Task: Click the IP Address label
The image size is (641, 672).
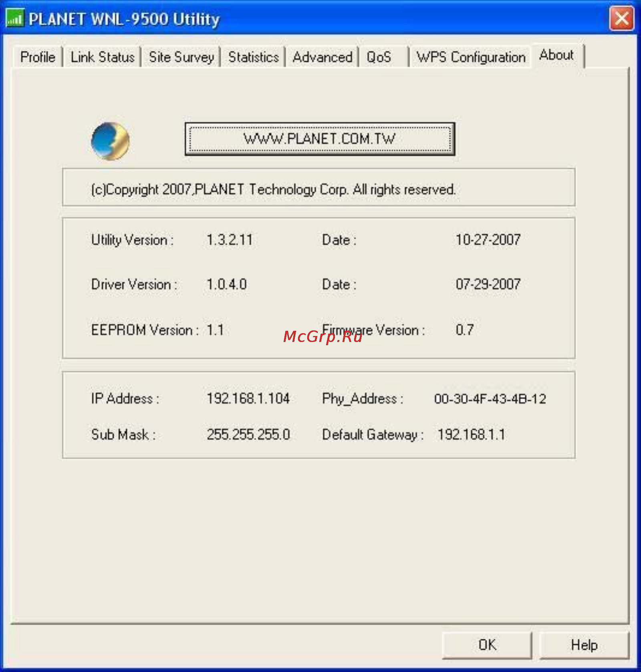Action: [125, 398]
